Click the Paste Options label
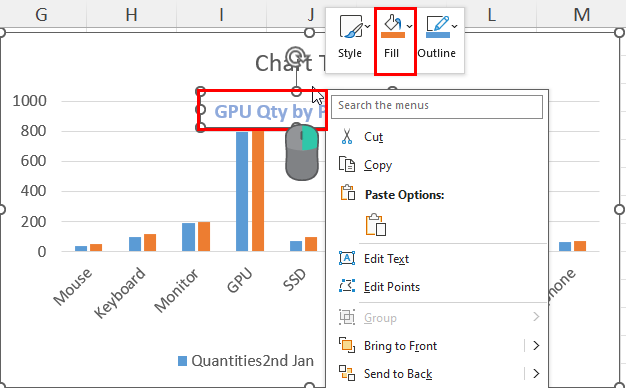Image resolution: width=626 pixels, height=388 pixels. (x=404, y=195)
